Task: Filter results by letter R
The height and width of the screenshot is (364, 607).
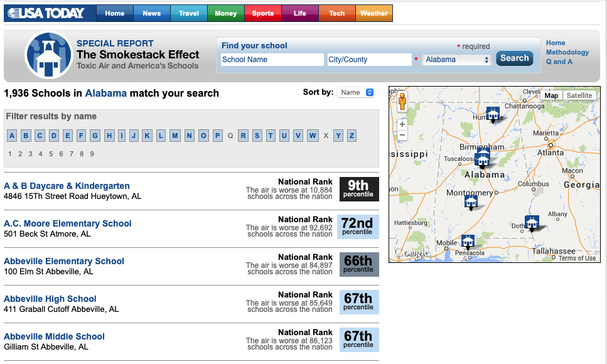Action: [243, 136]
